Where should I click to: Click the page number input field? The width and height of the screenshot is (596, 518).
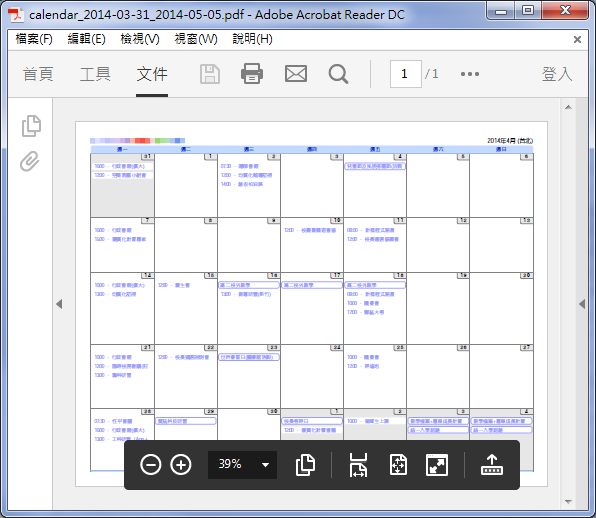pos(406,74)
